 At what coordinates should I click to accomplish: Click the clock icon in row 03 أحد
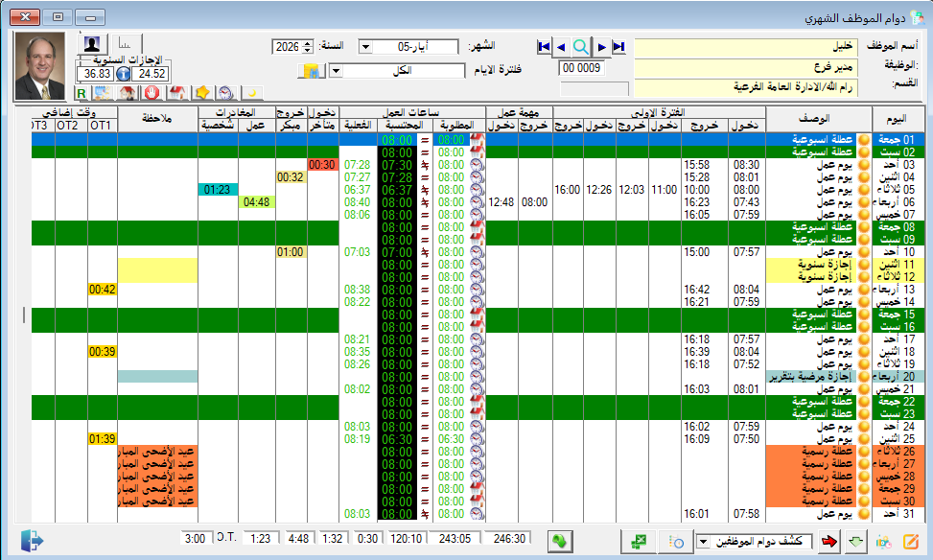pos(477,165)
